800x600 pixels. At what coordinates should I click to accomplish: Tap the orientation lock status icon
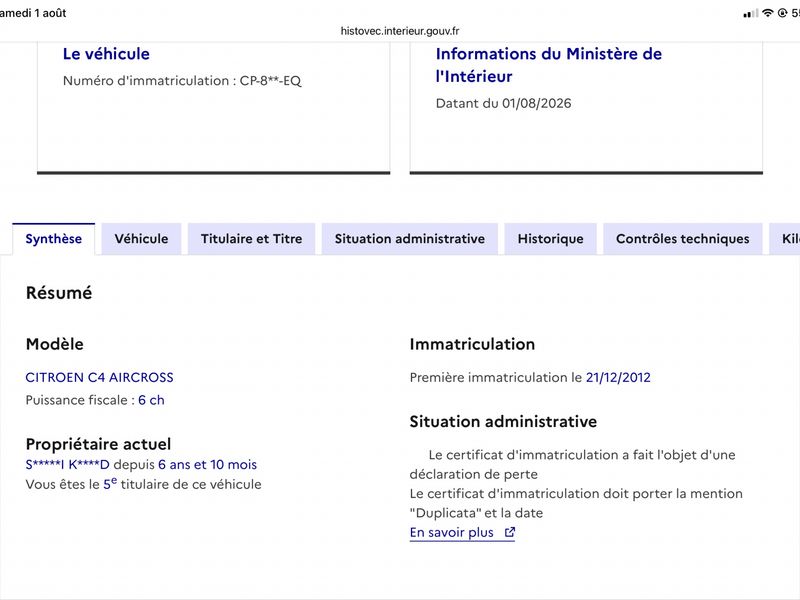pos(782,13)
